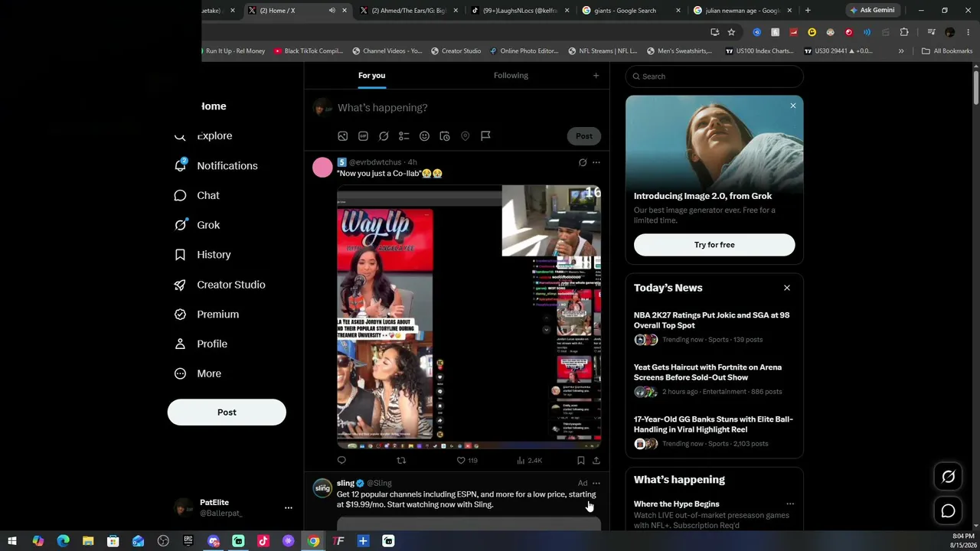980x551 pixels.
Task: Click the large sidebar Post button
Action: point(227,412)
